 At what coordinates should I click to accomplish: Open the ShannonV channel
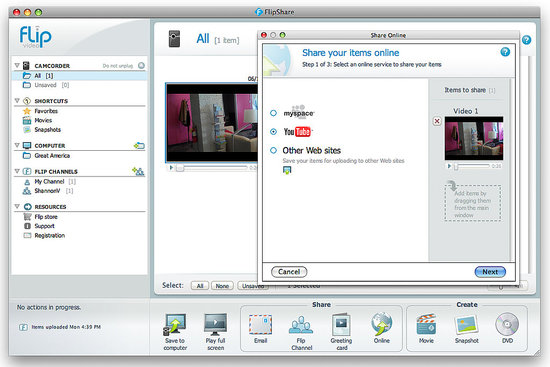pyautogui.click(x=47, y=191)
